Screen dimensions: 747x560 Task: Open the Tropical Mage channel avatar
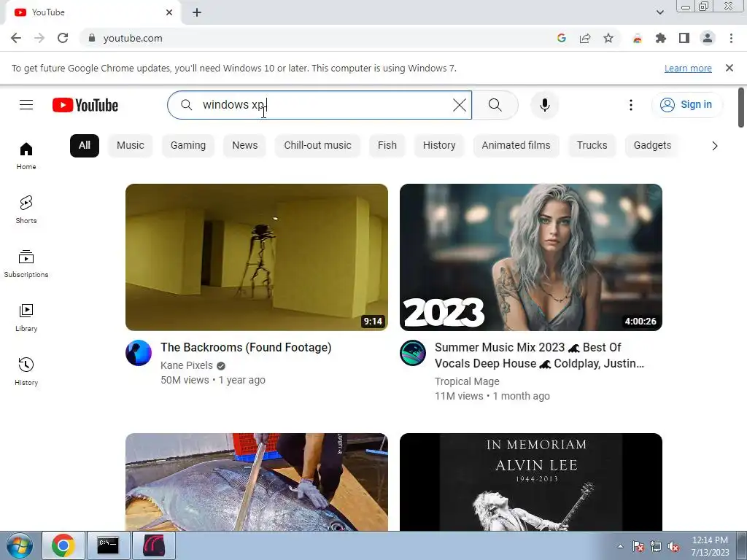pyautogui.click(x=413, y=353)
